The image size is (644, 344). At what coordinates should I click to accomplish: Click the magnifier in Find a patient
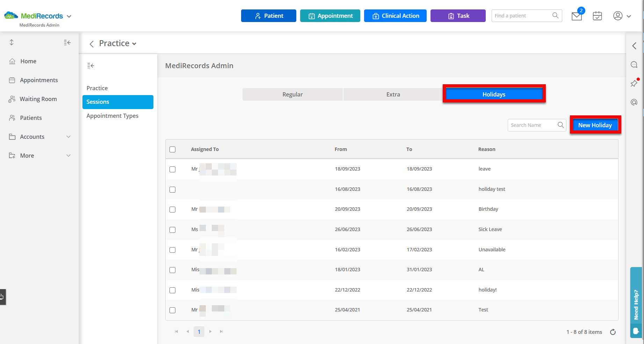tap(555, 15)
